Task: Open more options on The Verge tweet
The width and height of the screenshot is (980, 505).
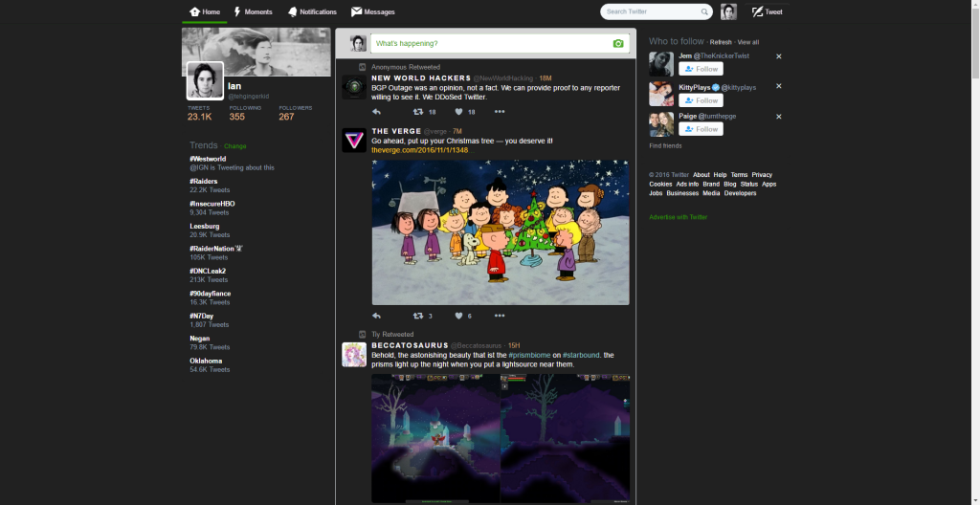Action: click(500, 316)
